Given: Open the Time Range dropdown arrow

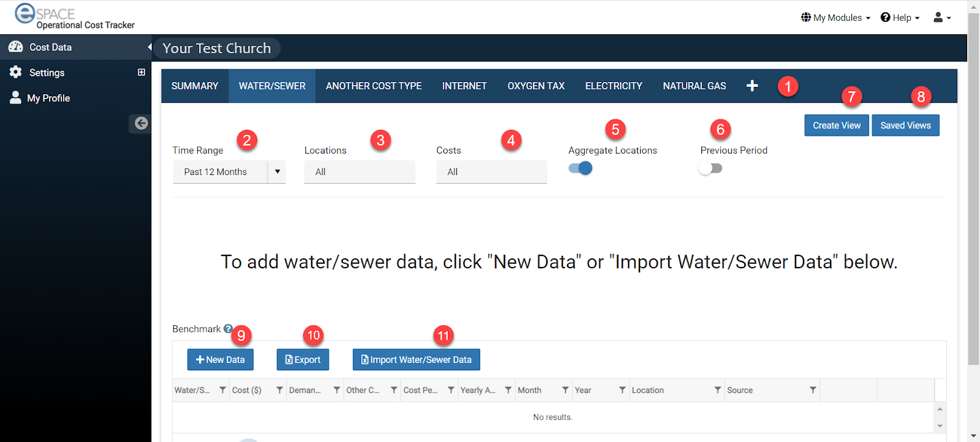Looking at the screenshot, I should (x=277, y=172).
